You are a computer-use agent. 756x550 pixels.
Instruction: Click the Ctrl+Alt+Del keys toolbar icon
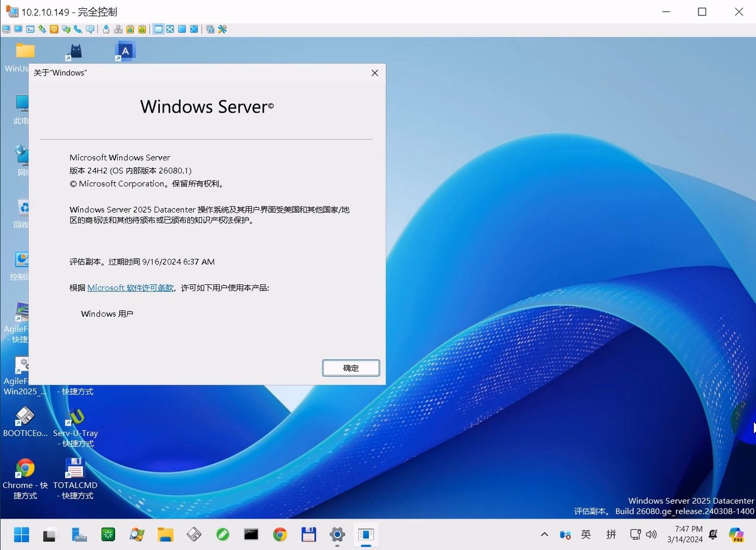[118, 29]
